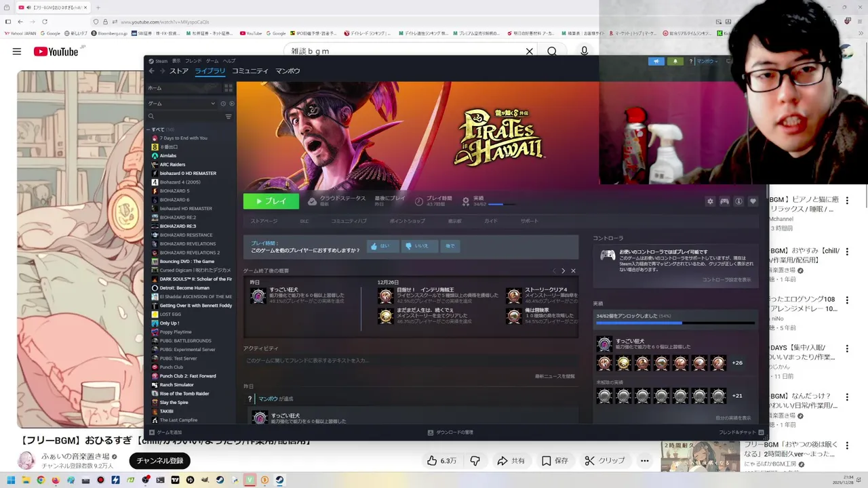This screenshot has width=868, height=488.
Task: Click activity text field for friends
Action: (410, 361)
